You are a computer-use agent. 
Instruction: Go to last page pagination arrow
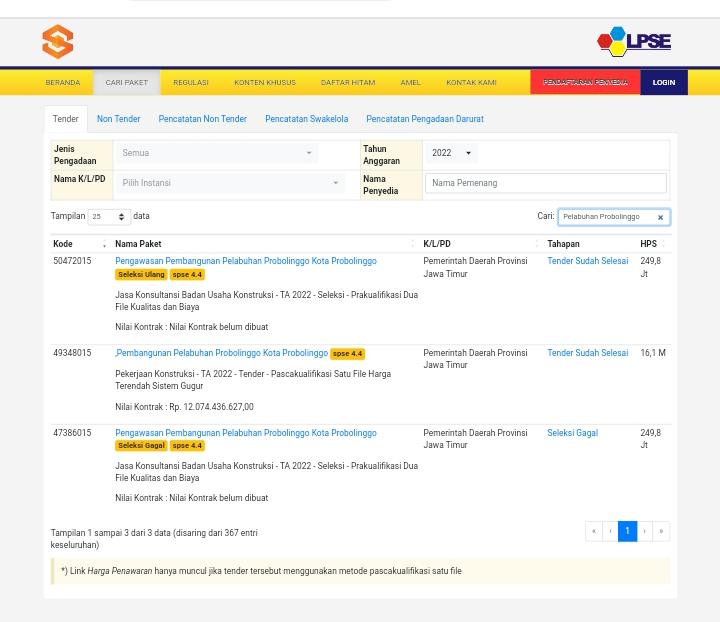point(660,531)
